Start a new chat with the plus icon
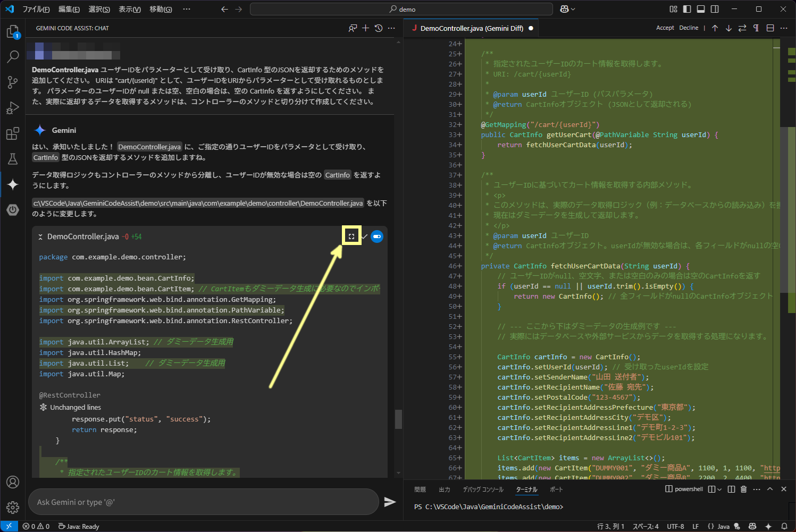796x532 pixels. 365,28
